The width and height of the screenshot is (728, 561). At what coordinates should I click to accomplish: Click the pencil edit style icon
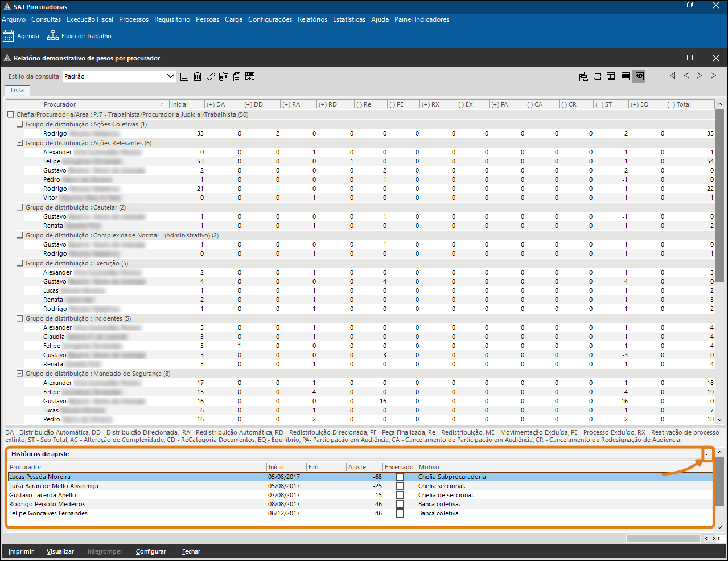pyautogui.click(x=211, y=77)
